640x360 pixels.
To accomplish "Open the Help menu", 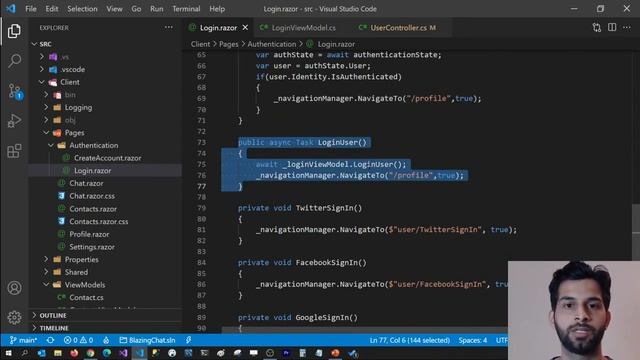I will pos(217,9).
